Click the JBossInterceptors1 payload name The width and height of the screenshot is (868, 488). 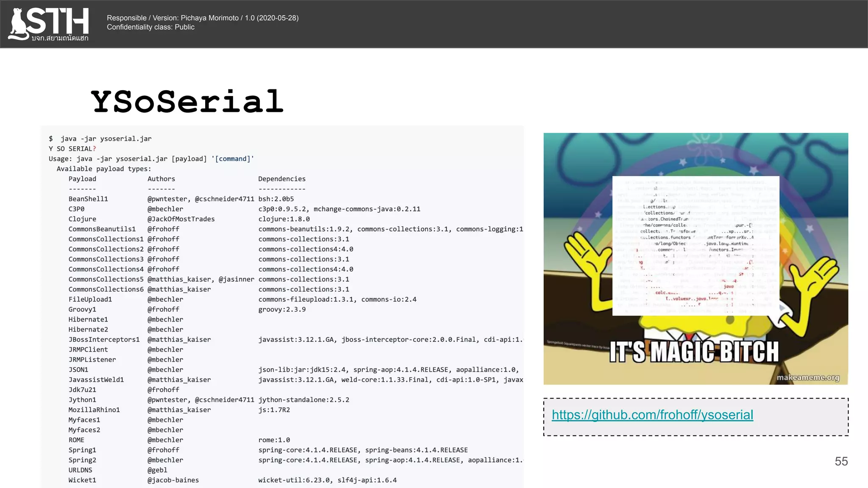click(x=104, y=339)
